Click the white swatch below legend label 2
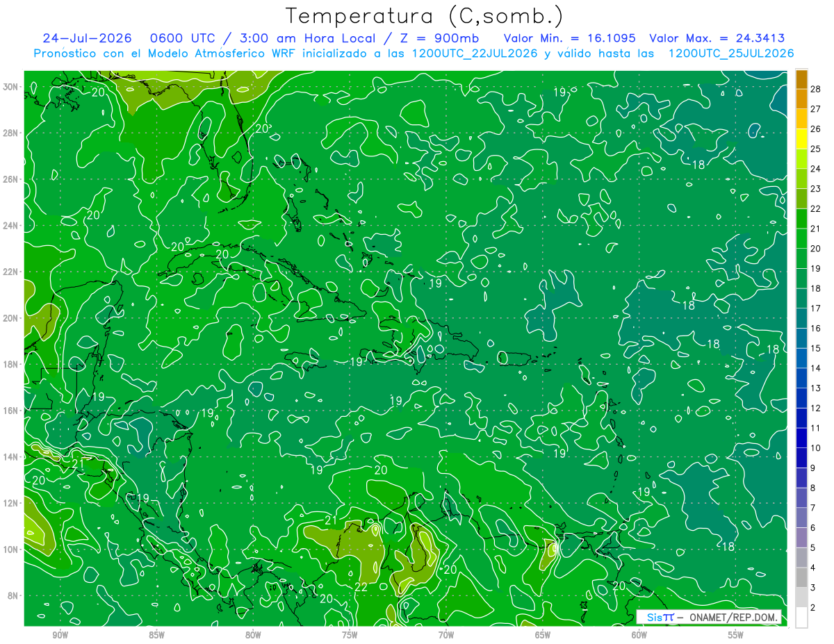The image size is (834, 644). [x=801, y=617]
